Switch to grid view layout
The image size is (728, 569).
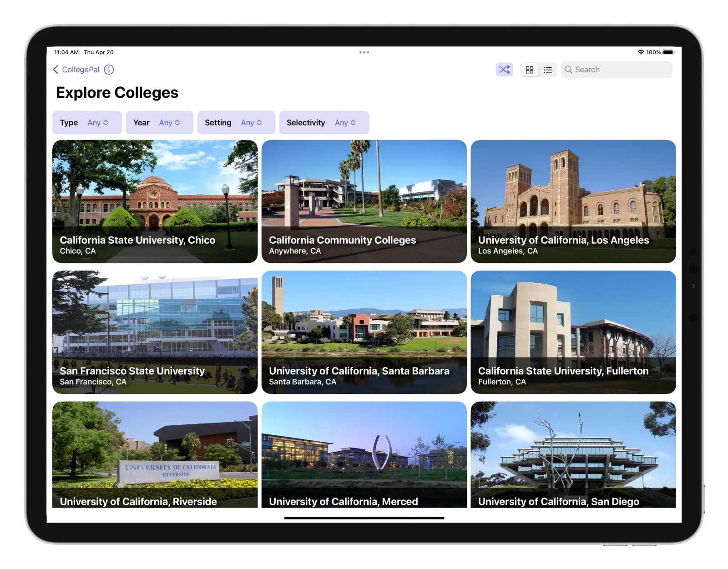coord(530,70)
